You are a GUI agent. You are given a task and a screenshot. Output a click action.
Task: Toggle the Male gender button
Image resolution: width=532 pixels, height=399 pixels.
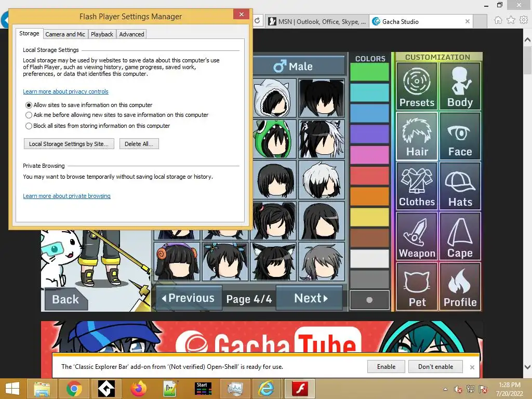299,66
